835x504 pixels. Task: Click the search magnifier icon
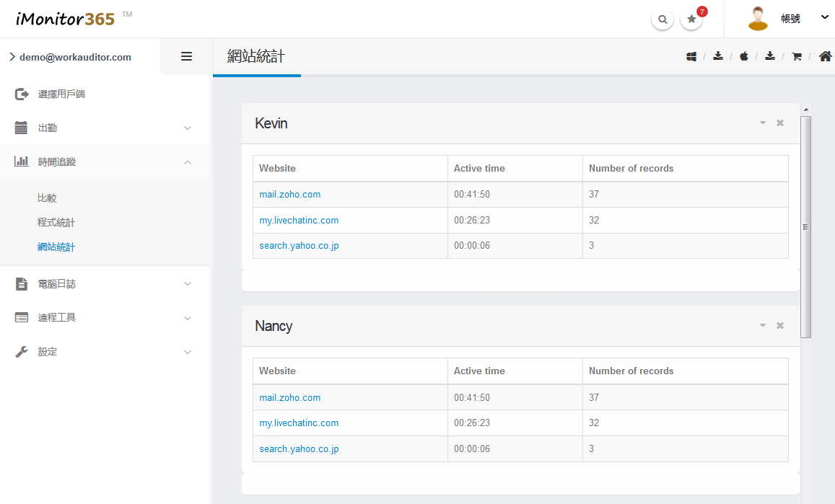[662, 19]
